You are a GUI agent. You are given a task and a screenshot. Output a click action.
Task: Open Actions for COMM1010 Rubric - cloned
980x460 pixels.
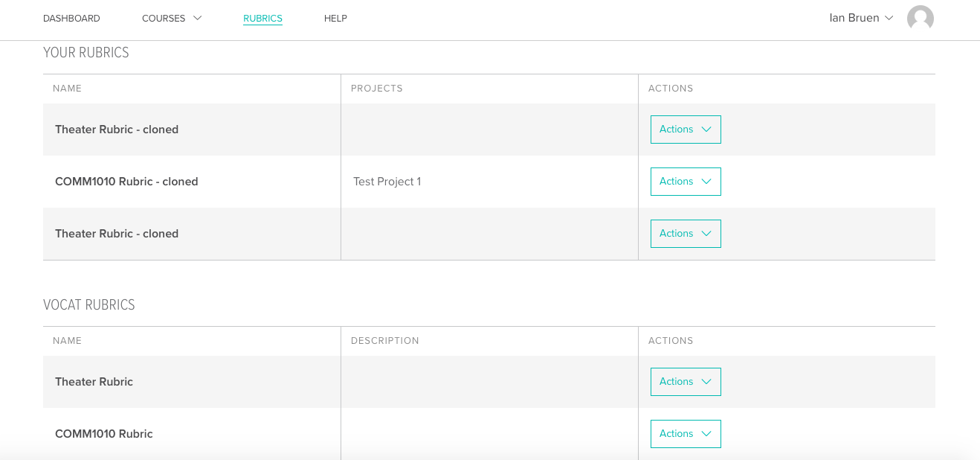pos(686,182)
